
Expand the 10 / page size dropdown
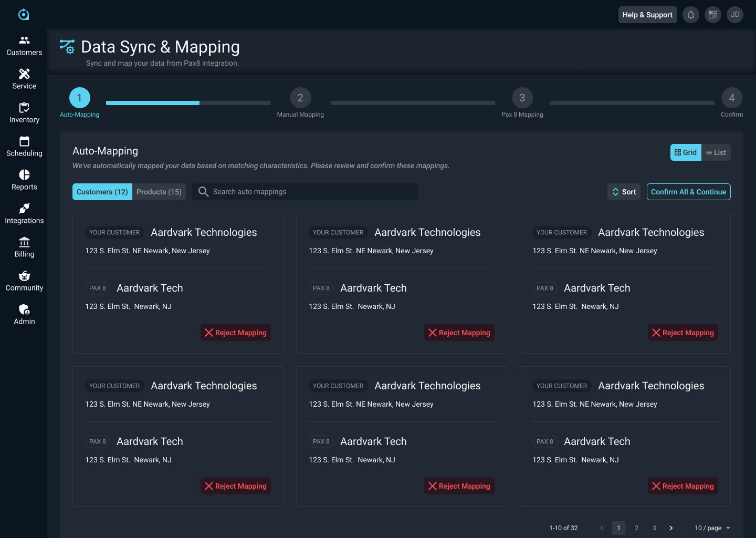pos(712,528)
